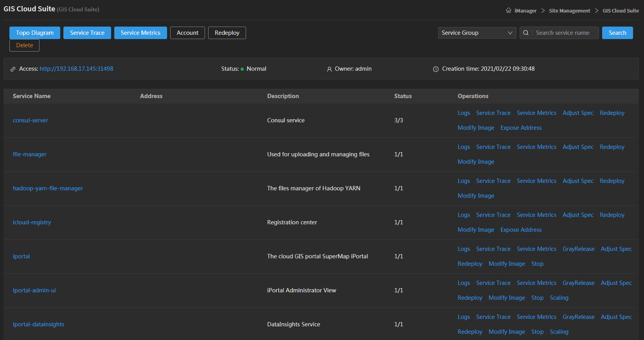Click the top Redeploy button
This screenshot has height=340, width=644.
(227, 33)
